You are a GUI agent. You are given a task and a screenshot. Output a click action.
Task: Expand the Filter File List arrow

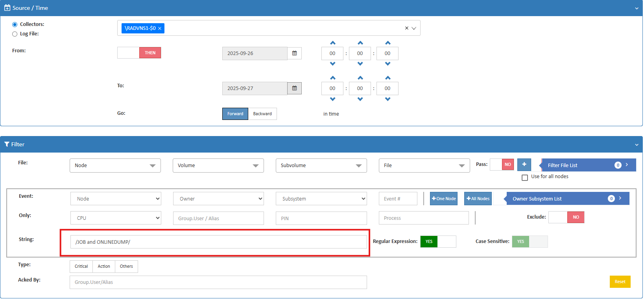pos(627,165)
